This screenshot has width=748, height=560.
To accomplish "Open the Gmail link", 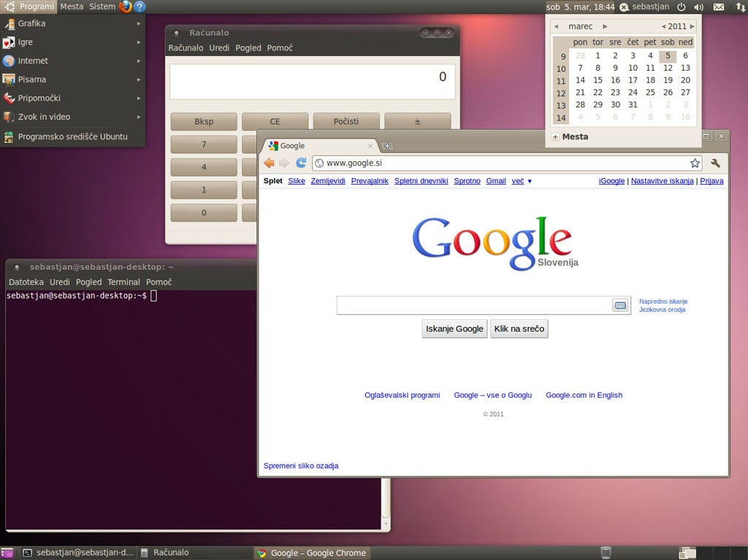I will (496, 181).
